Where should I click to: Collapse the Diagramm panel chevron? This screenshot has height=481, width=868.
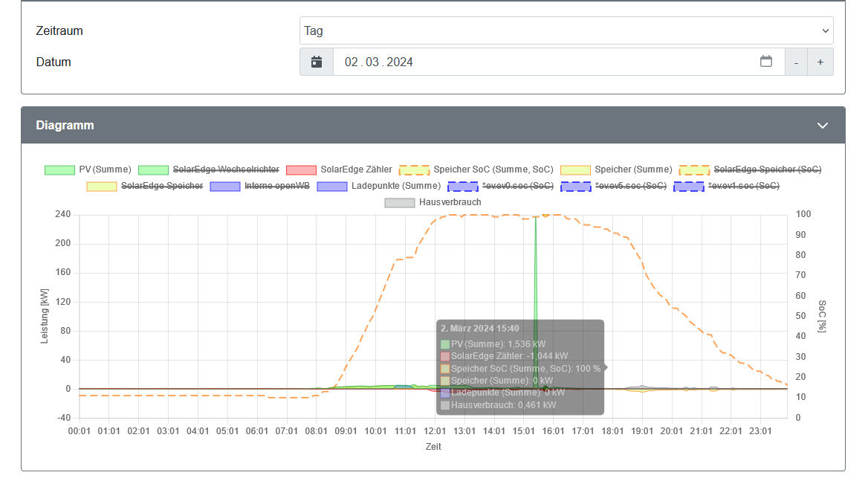tap(822, 126)
